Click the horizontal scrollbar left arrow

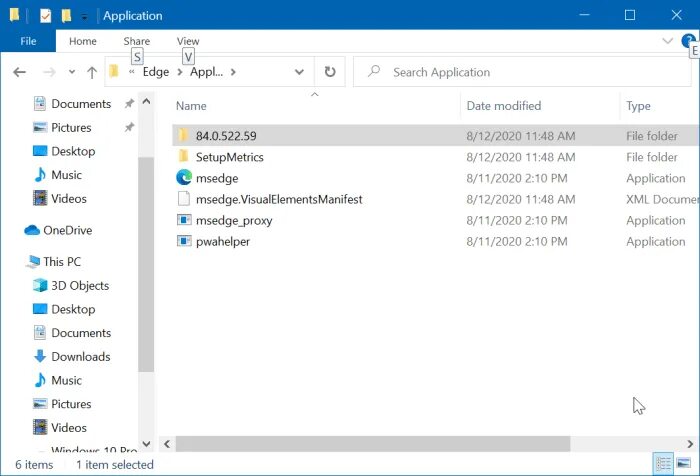point(167,444)
